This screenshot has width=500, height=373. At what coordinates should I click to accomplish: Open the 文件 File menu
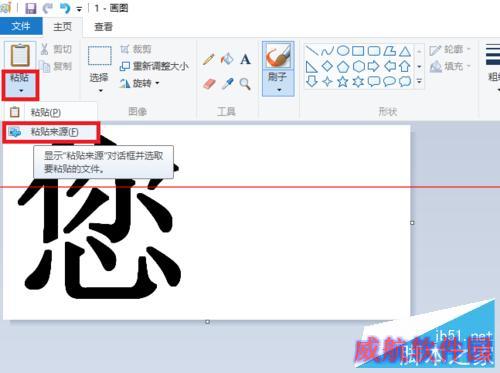(21, 26)
